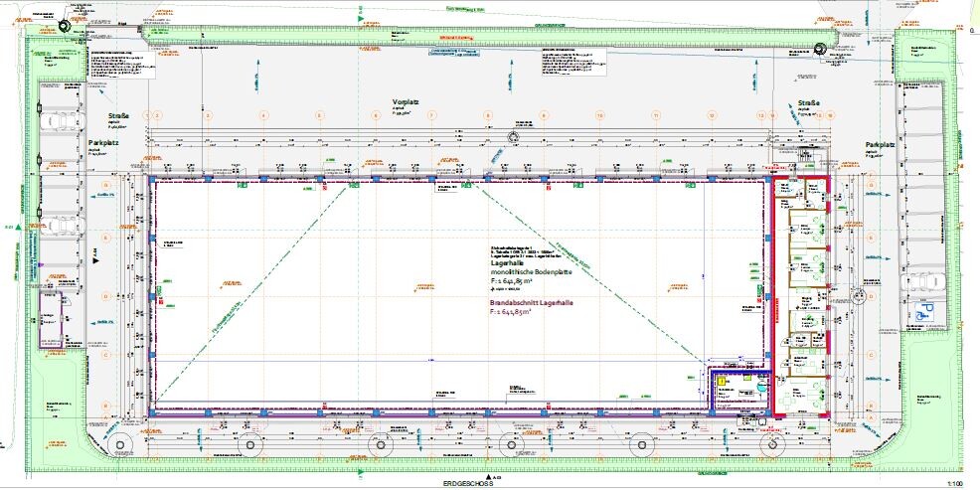Click the Lagerhalle room title

click(508, 265)
